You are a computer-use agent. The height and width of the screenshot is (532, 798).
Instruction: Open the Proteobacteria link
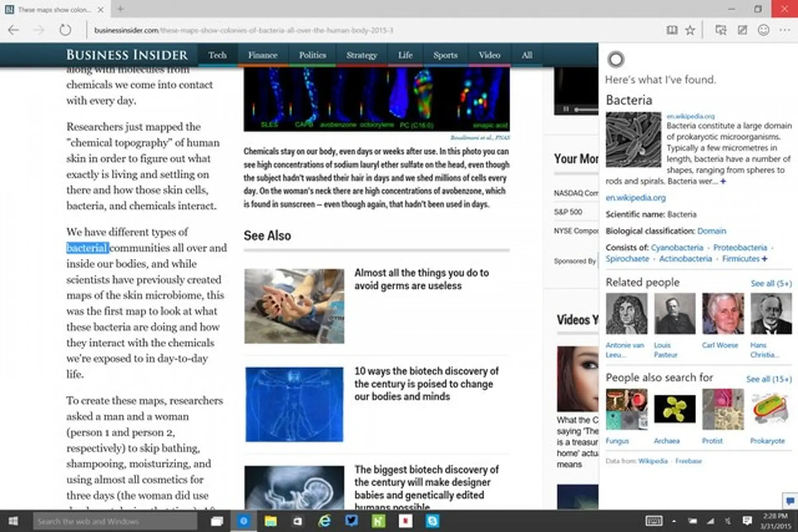[x=740, y=248]
